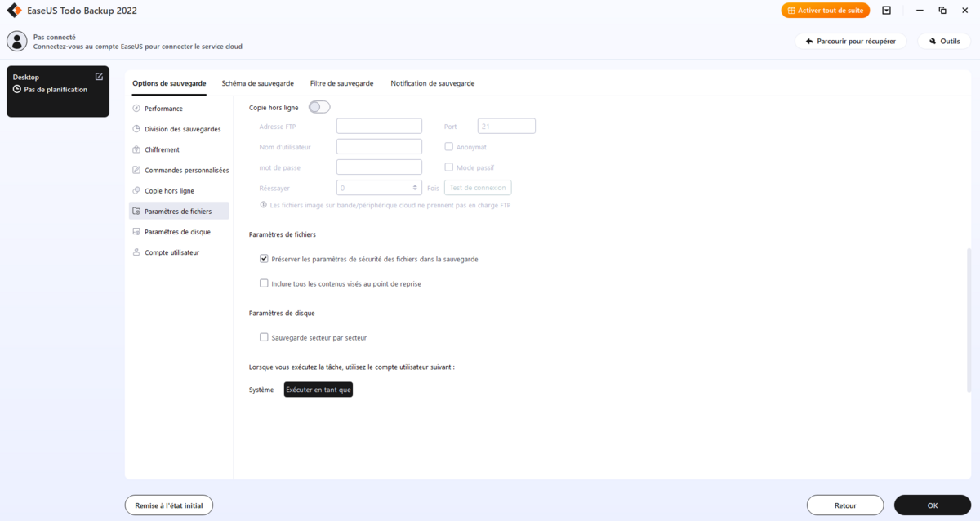Open the Outils button

coord(944,41)
